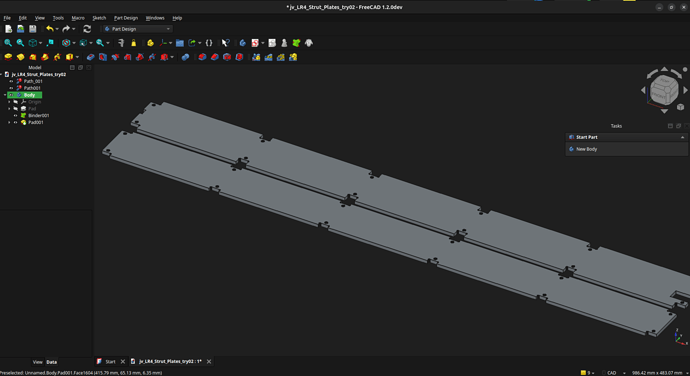
Task: Click the Save document floppy icon
Action: 33,29
